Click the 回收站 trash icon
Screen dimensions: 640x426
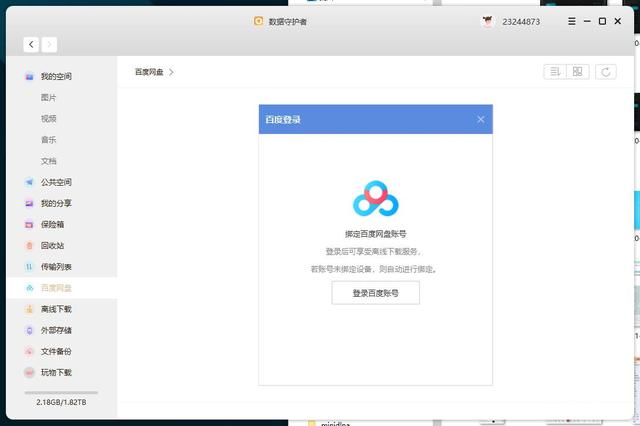coord(29,246)
